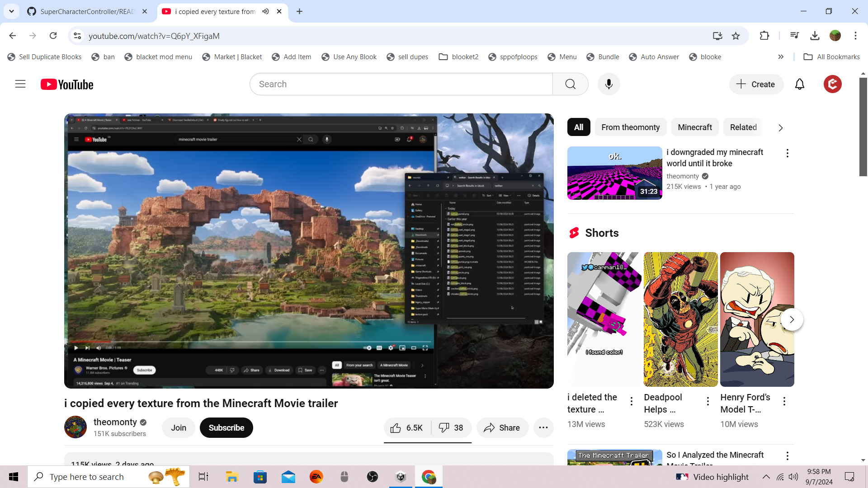Like the video with thumbs up
868x488 pixels.
point(407,428)
